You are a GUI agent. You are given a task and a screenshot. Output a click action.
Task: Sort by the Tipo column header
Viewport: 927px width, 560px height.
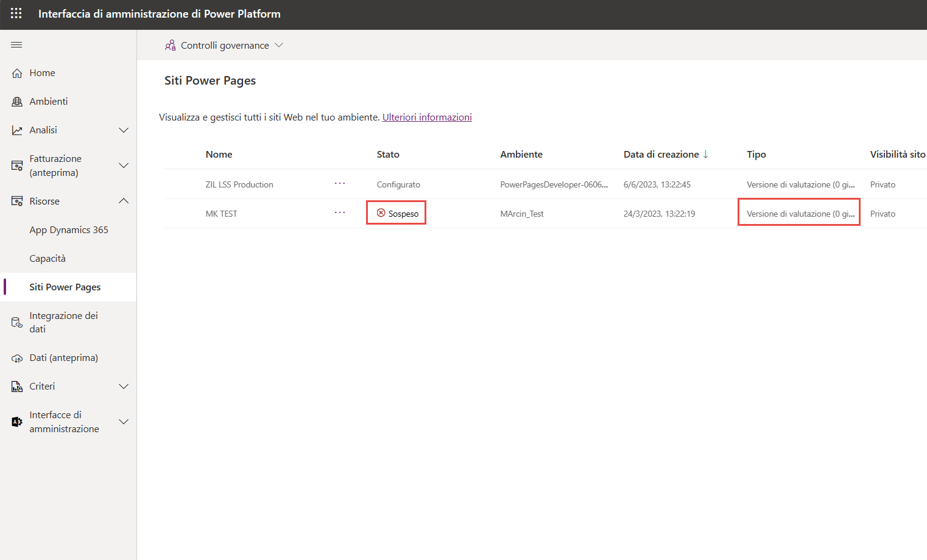point(756,155)
